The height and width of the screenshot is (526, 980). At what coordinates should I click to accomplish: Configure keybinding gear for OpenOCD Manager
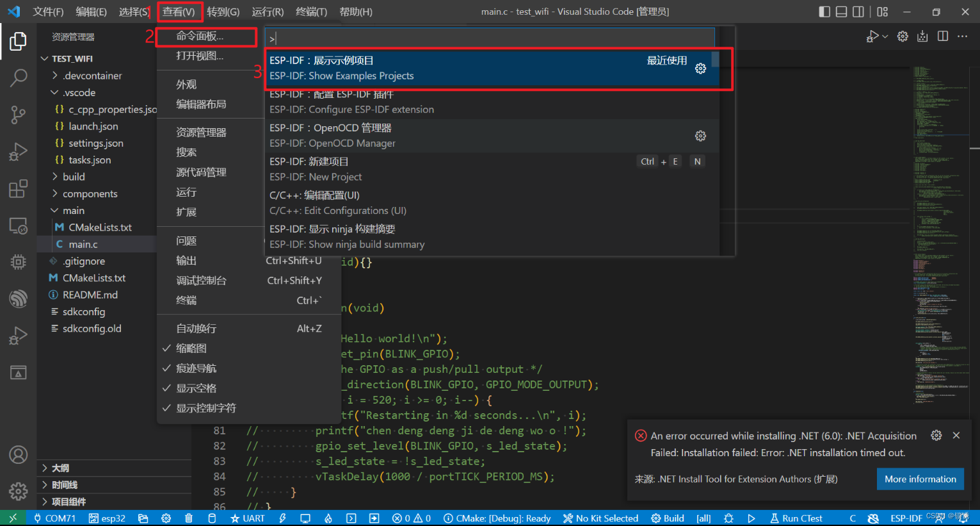700,136
